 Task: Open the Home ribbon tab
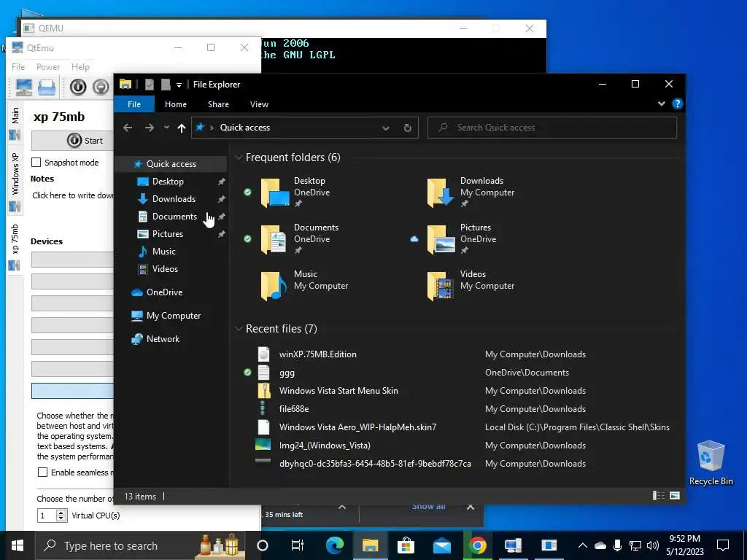pos(175,104)
